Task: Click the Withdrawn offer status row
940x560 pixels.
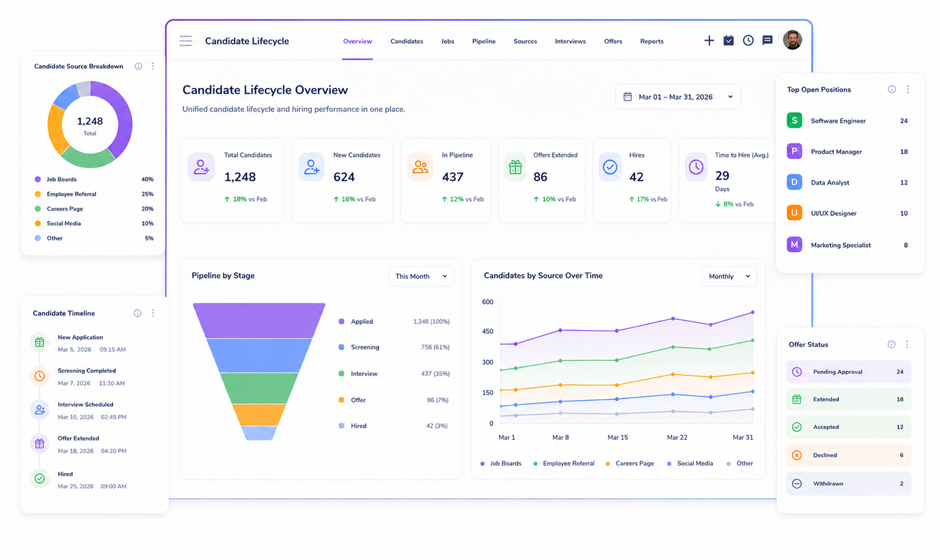Action: [849, 484]
